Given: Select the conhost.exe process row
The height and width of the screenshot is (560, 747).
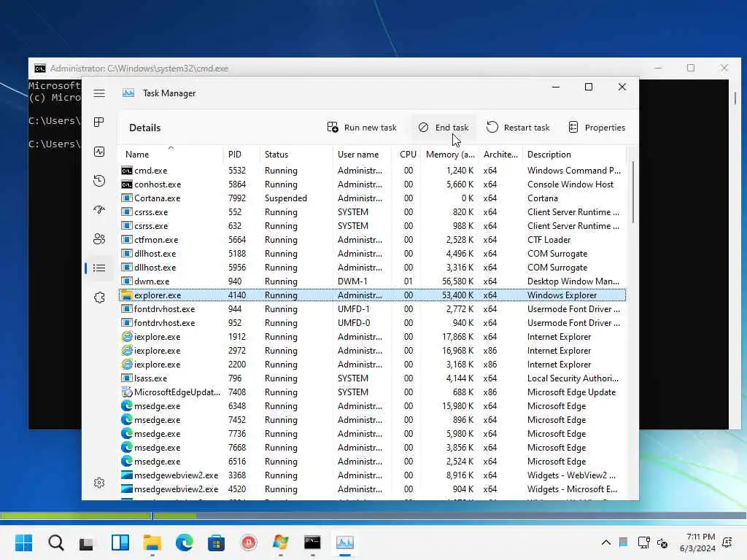Looking at the screenshot, I should [x=372, y=184].
